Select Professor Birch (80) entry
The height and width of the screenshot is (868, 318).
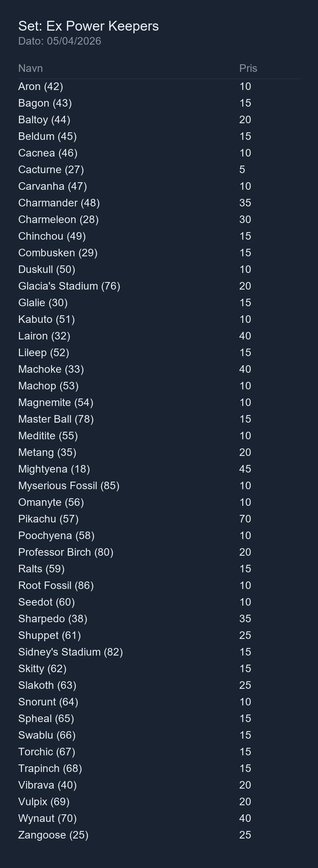(x=65, y=552)
